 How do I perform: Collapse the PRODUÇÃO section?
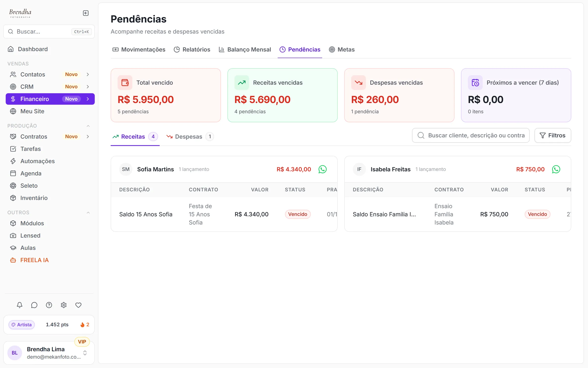(x=88, y=126)
